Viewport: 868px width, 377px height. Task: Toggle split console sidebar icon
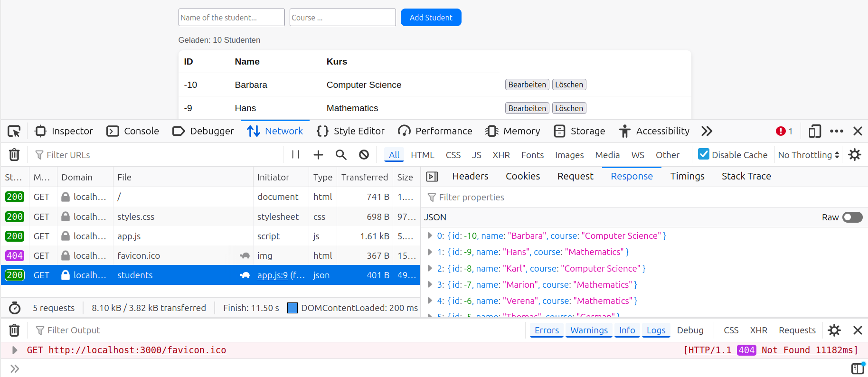(x=858, y=368)
